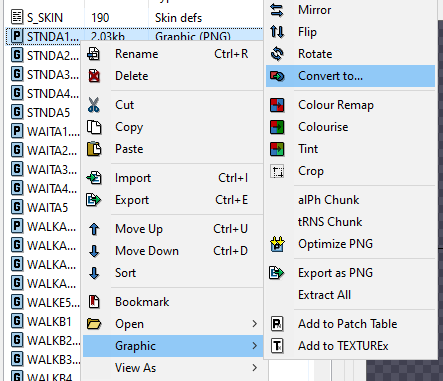Screen dimensions: 443x381
Task: Select the WAITA1 entry row
Action: 43,132
